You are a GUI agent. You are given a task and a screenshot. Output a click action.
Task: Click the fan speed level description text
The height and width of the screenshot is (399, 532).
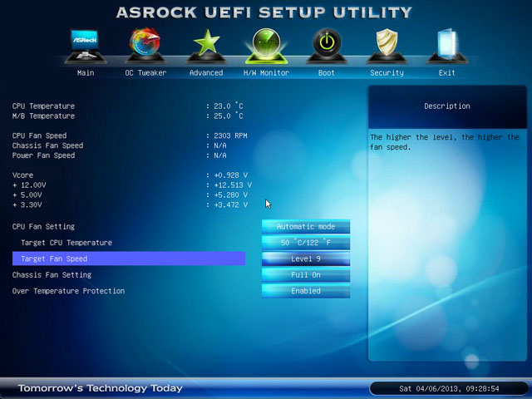(445, 142)
